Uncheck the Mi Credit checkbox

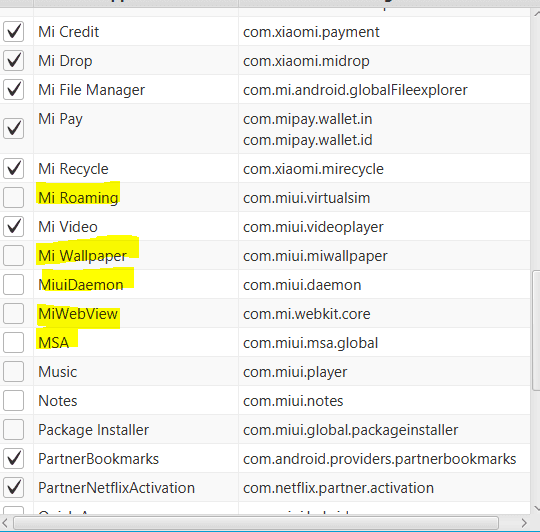(13, 32)
